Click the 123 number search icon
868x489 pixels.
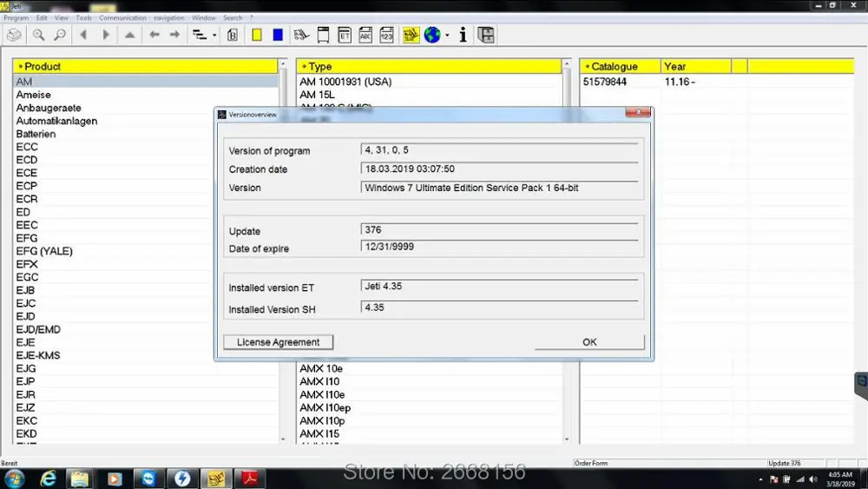tap(386, 36)
